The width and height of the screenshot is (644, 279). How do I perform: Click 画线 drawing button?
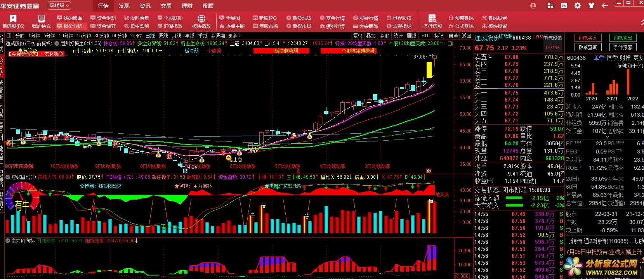point(412,36)
